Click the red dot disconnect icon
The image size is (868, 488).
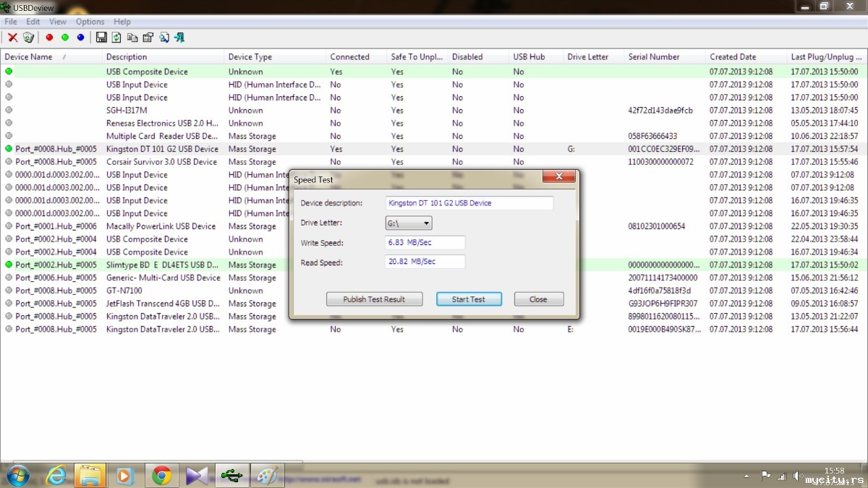pos(49,38)
